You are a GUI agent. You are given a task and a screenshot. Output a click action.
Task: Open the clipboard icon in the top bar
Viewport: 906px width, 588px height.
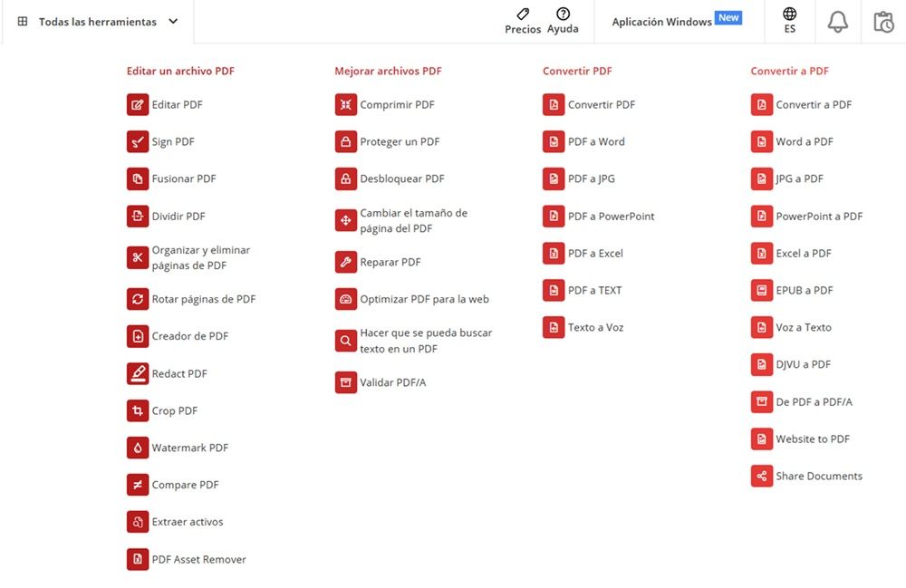[883, 21]
